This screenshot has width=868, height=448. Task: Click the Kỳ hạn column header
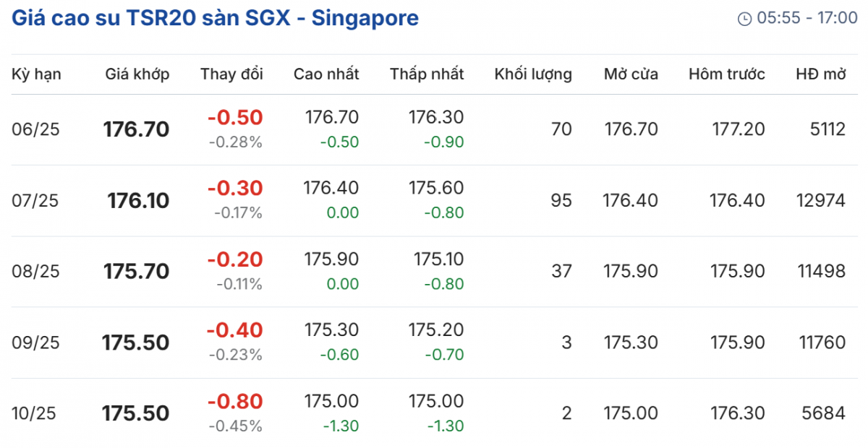[36, 74]
